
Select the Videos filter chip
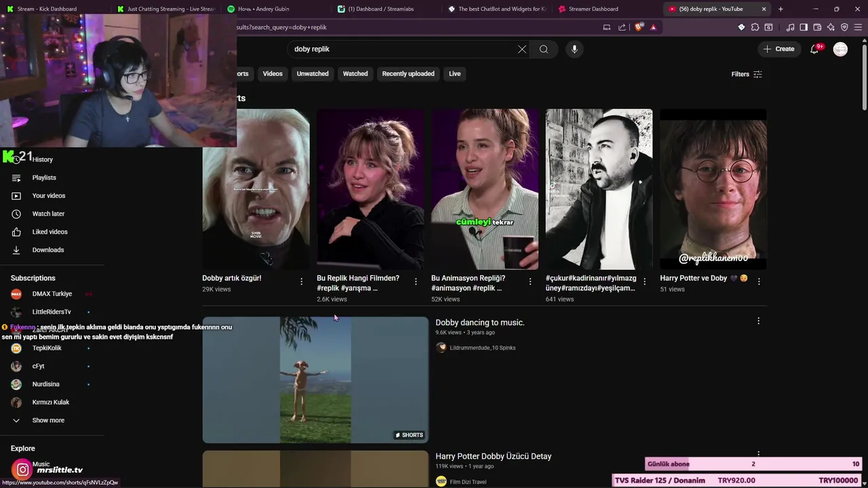click(273, 74)
